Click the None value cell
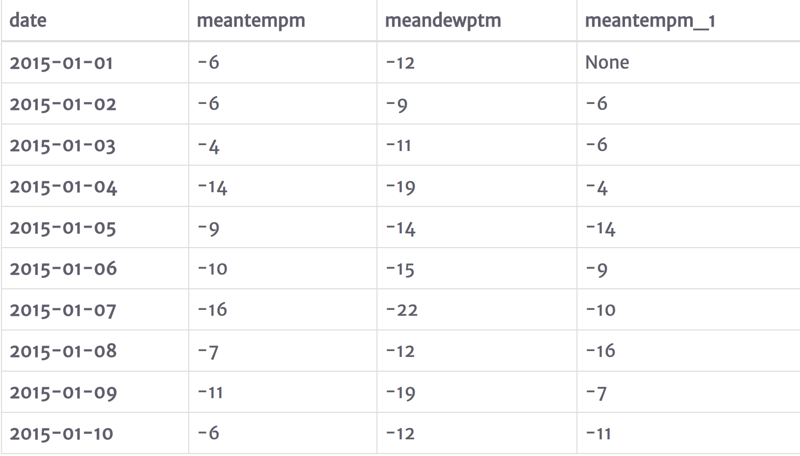The height and width of the screenshot is (456, 800). pos(608,63)
